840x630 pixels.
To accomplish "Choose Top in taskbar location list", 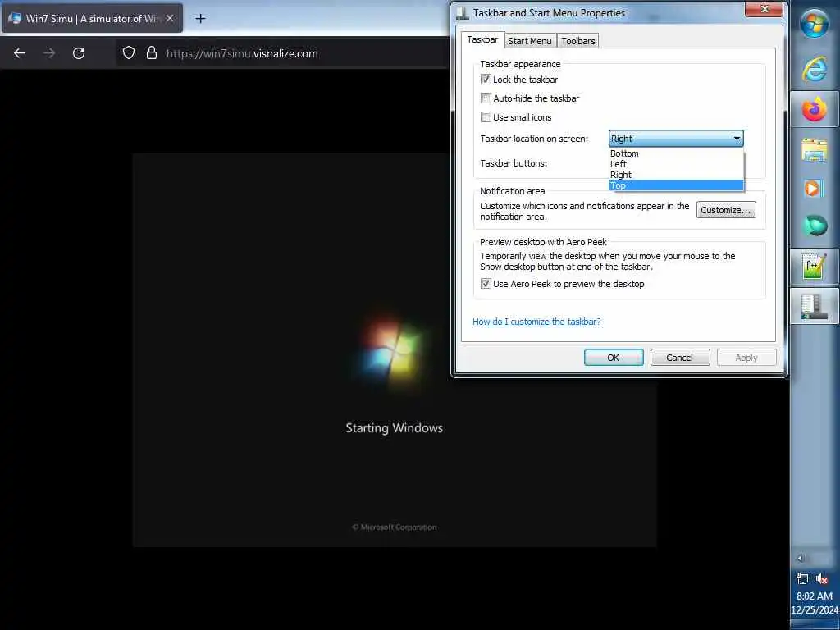I will [676, 185].
